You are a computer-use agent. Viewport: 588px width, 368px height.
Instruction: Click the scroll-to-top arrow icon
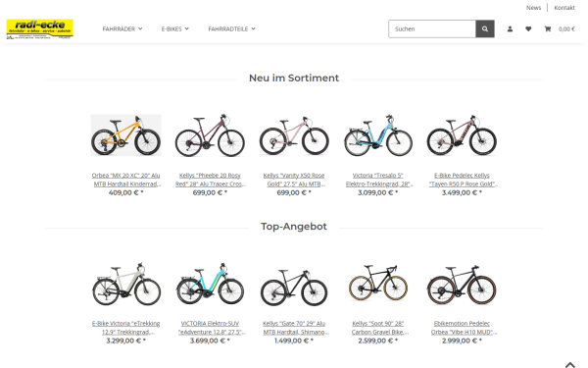(570, 364)
